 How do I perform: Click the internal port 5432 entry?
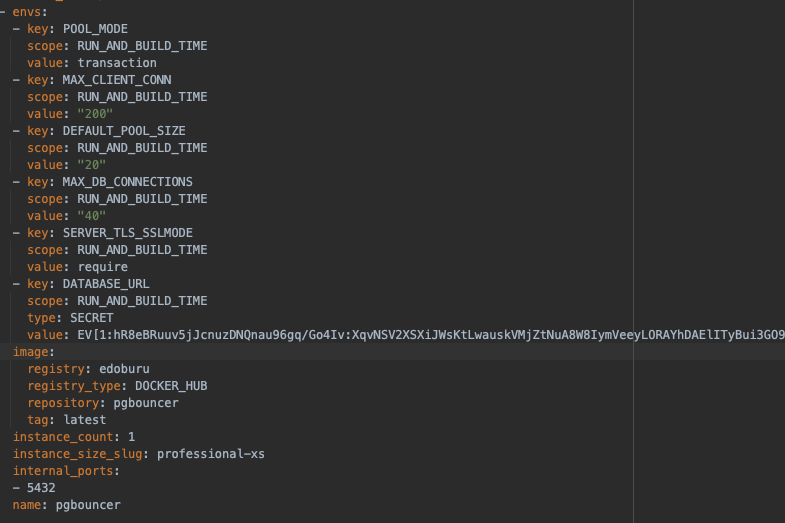41,488
